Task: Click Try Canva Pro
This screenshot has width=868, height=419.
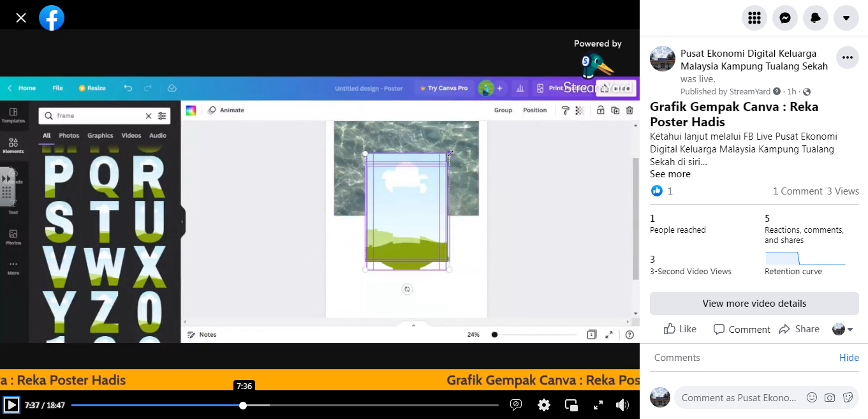Action: [443, 88]
